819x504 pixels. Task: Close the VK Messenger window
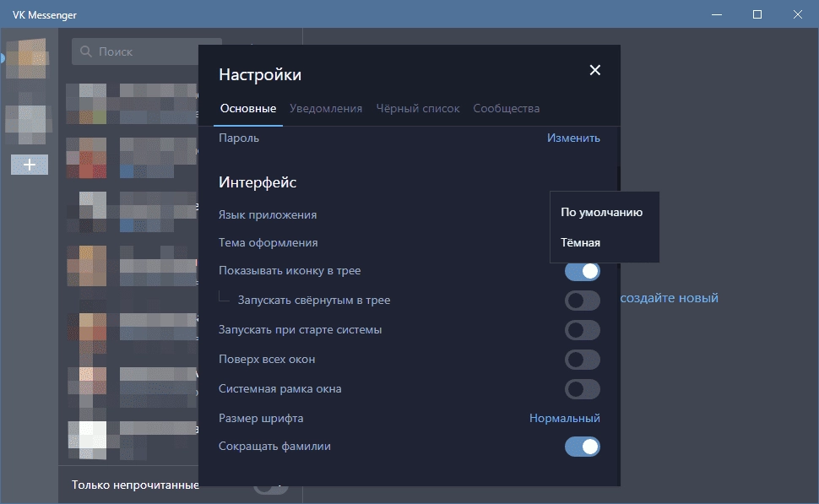coord(798,14)
